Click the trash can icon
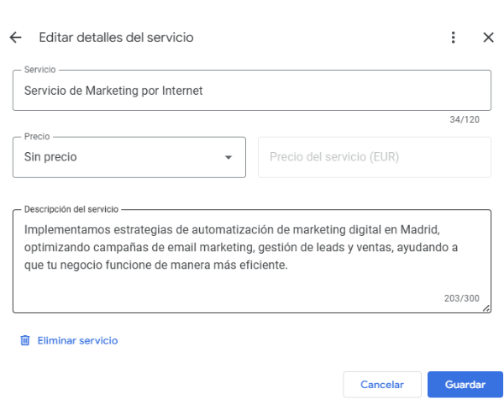The image size is (504, 420). 25,340
